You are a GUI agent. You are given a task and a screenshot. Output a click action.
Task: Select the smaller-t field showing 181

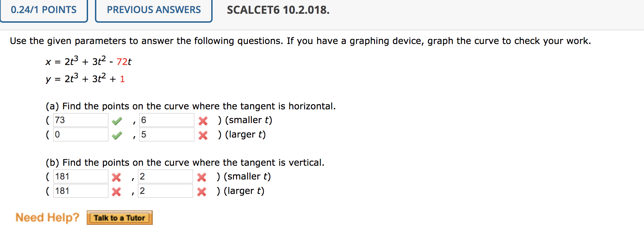point(80,177)
